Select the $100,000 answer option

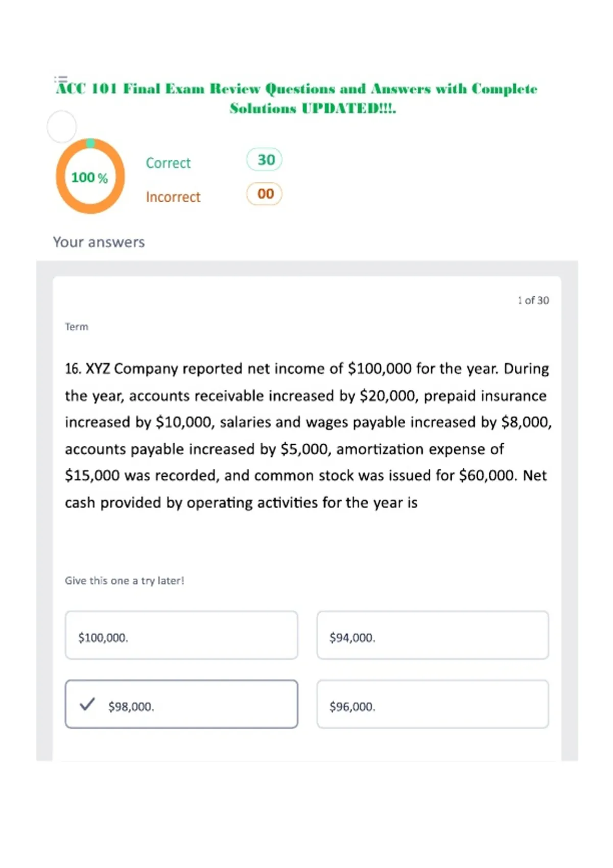point(181,635)
